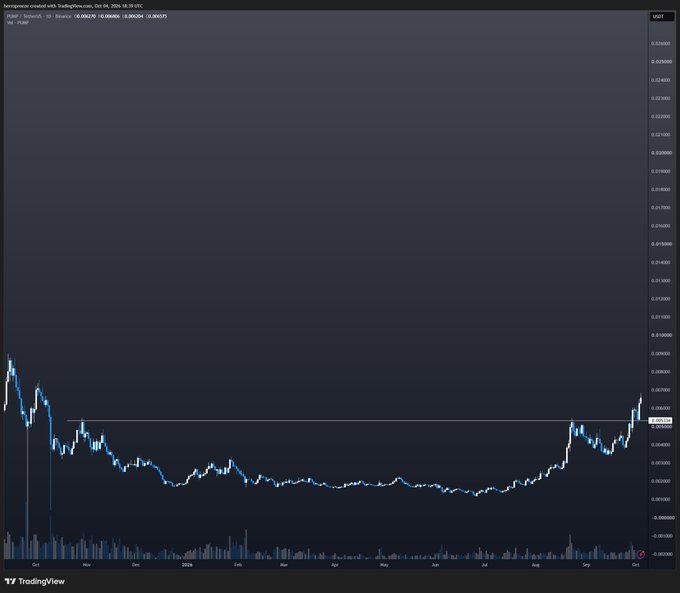The image size is (680, 593).
Task: Select the horizontal support line on the chart
Action: [x=357, y=420]
